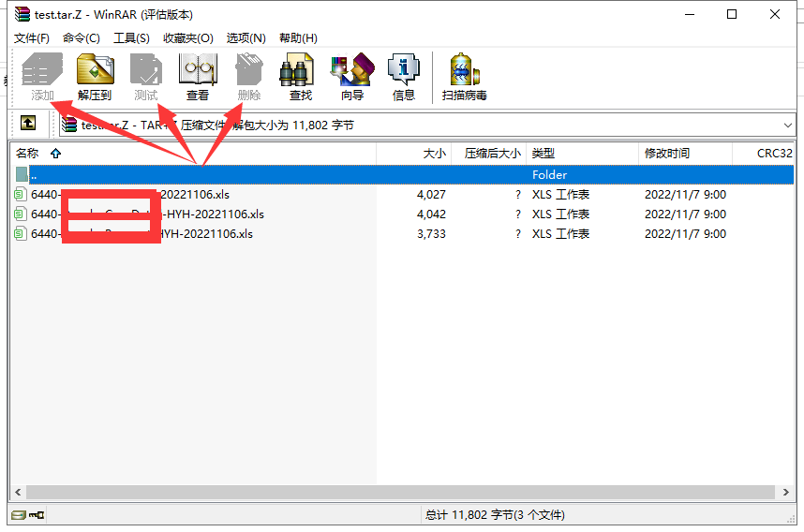The height and width of the screenshot is (532, 804).
Task: Select the file ending -HYH-20221106.xls sized 4,042
Action: [148, 214]
